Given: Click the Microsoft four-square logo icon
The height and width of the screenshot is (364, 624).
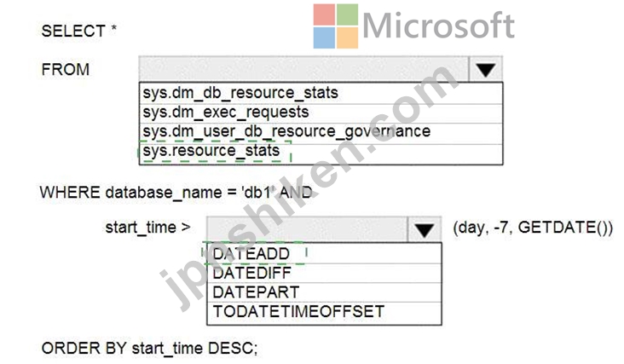Looking at the screenshot, I should 336,26.
